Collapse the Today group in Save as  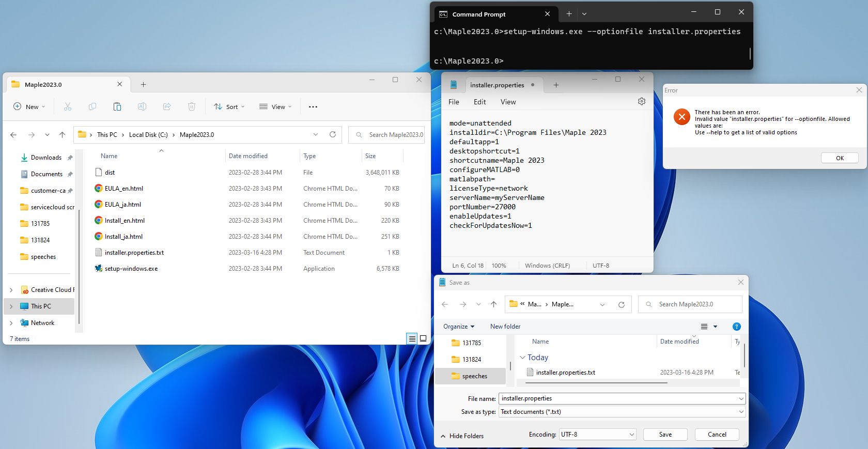[522, 358]
